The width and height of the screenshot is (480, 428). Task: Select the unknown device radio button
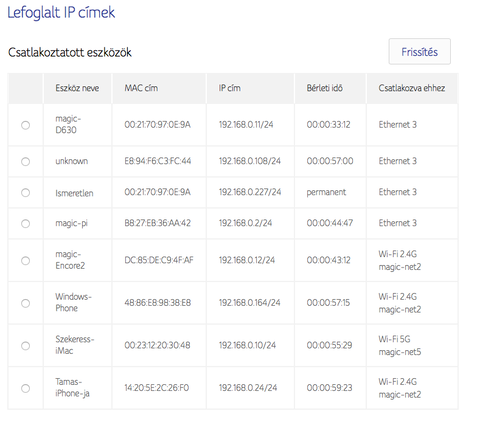[25, 162]
